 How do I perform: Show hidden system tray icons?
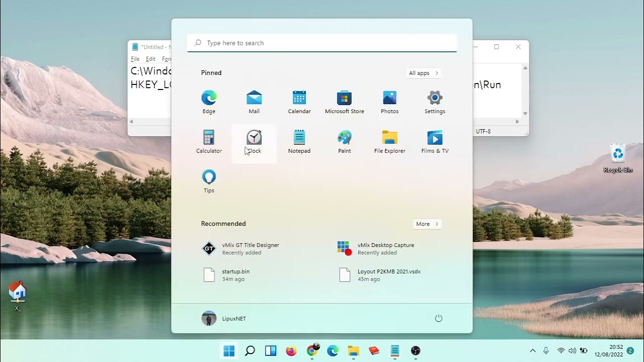[x=533, y=351]
